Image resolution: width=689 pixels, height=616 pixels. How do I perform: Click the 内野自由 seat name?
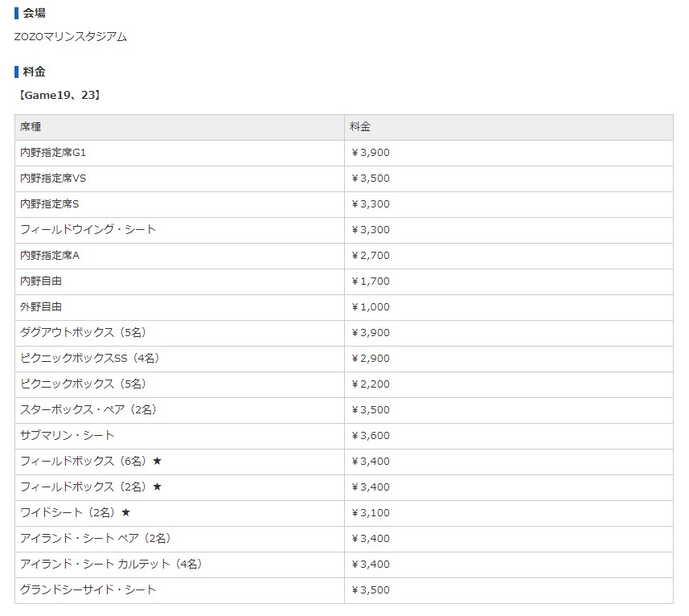point(41,281)
